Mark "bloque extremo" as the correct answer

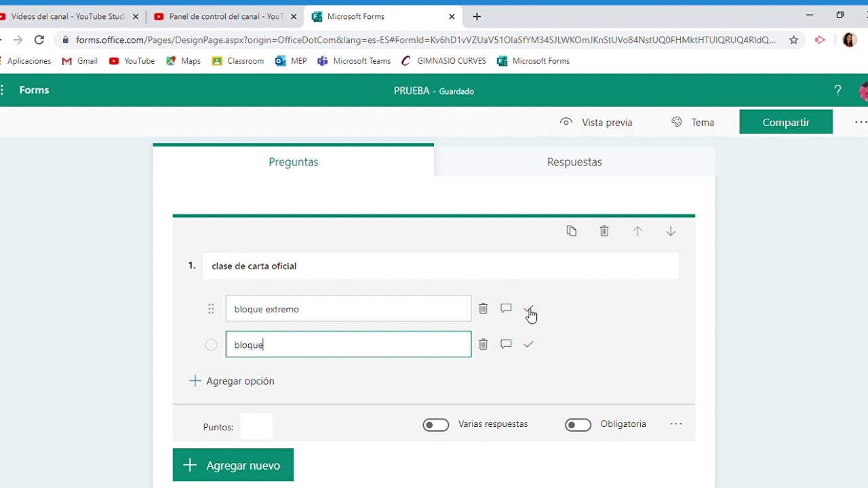pyautogui.click(x=528, y=308)
